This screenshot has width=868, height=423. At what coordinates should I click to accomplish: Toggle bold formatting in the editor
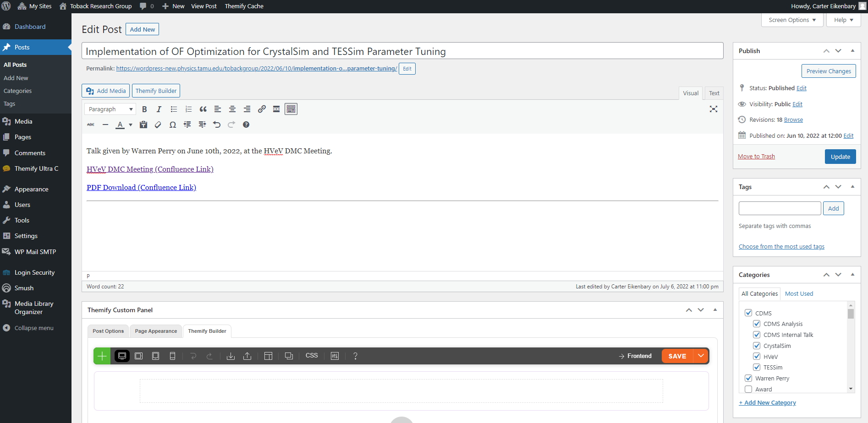[144, 109]
